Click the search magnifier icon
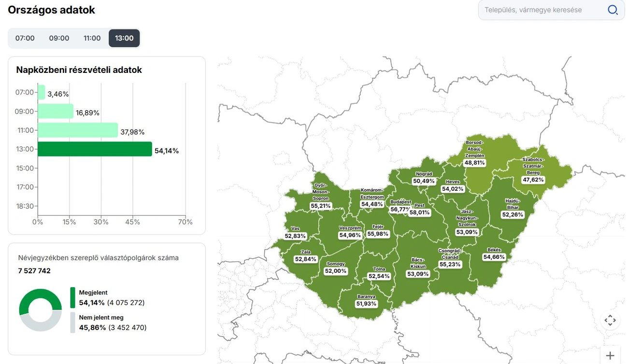Image resolution: width=628 pixels, height=364 pixels. coord(613,10)
